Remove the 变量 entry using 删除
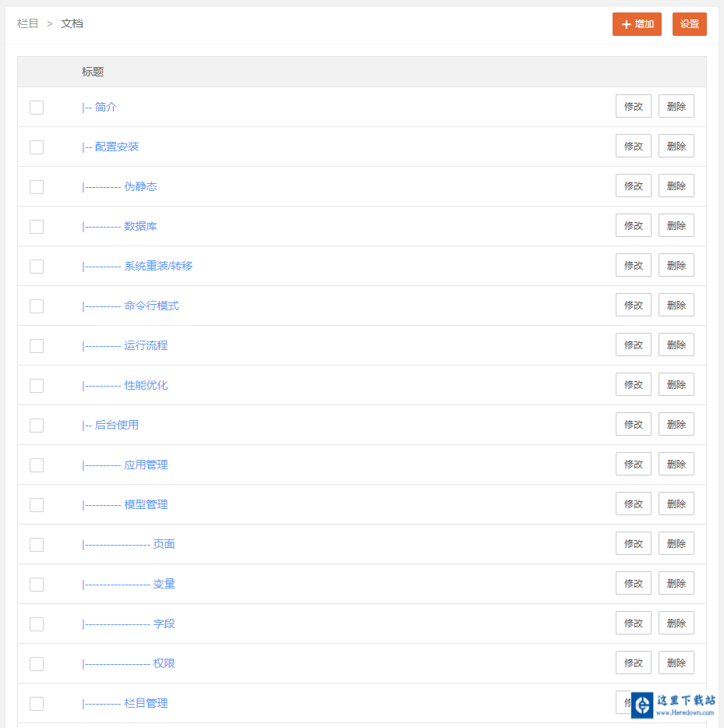The width and height of the screenshot is (724, 728). pos(676,583)
